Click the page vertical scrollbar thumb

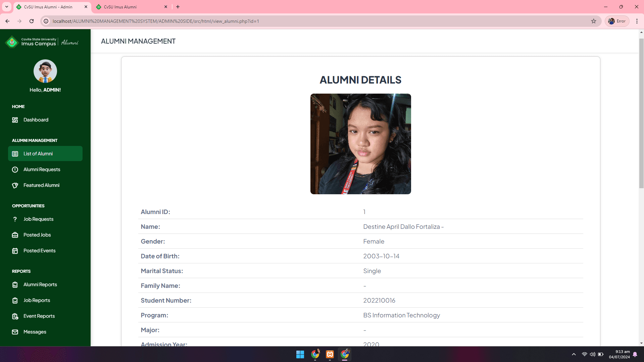[x=641, y=113]
